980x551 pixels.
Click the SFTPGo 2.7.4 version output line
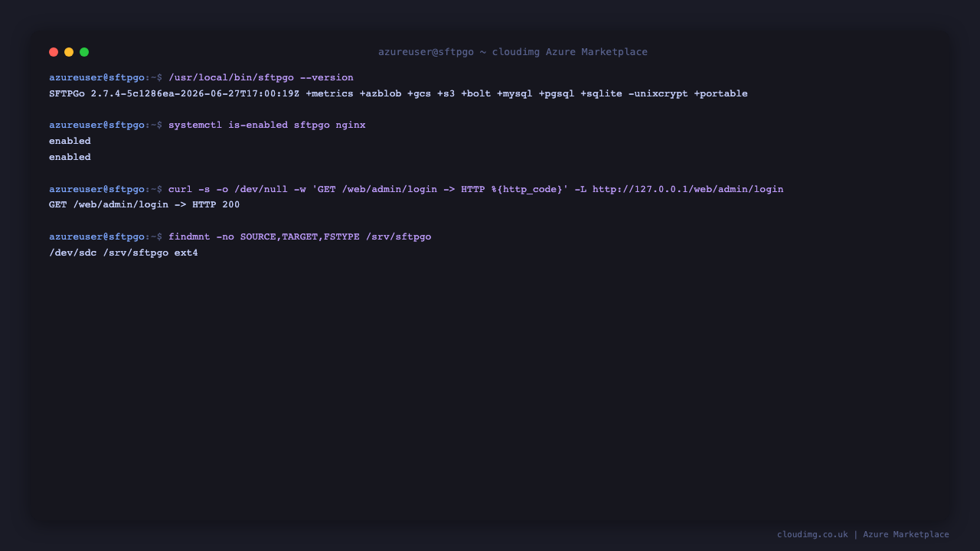[398, 93]
